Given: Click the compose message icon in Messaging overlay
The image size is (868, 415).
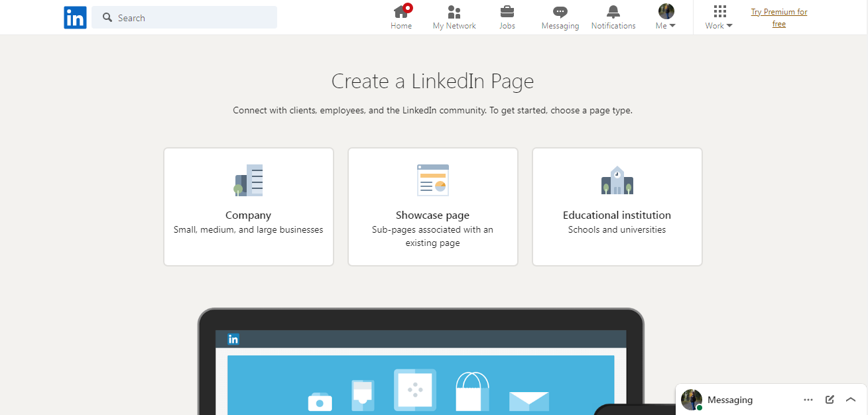Looking at the screenshot, I should click(x=830, y=400).
